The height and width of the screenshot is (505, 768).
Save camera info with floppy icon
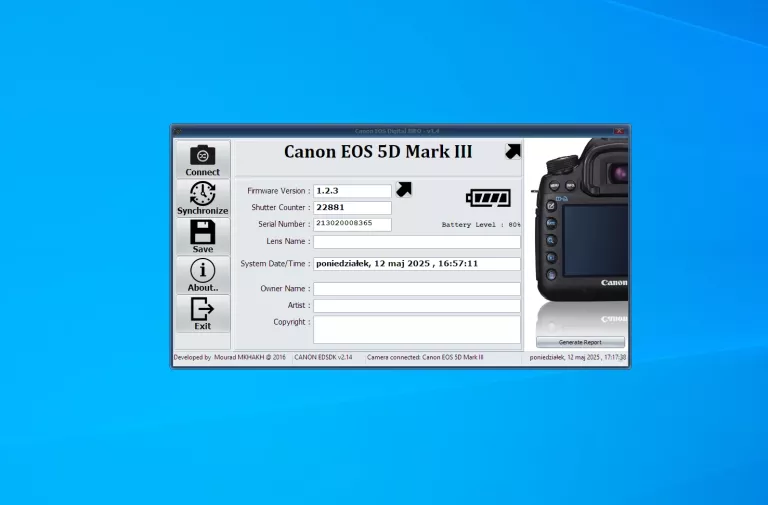(203, 237)
